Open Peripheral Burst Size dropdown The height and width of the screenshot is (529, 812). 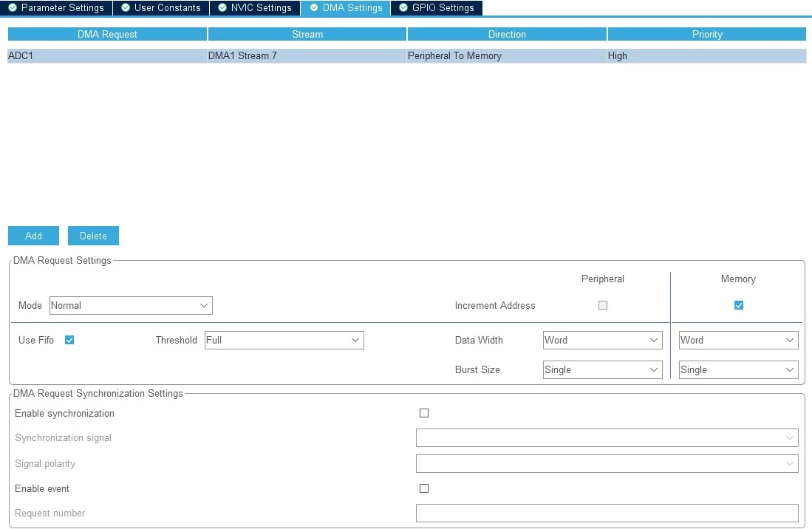pyautogui.click(x=603, y=369)
